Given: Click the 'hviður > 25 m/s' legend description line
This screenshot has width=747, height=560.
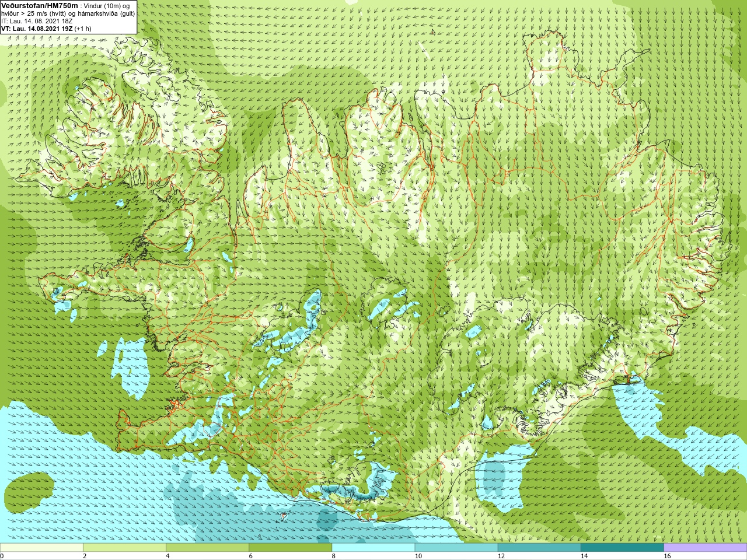Looking at the screenshot, I should click(68, 13).
